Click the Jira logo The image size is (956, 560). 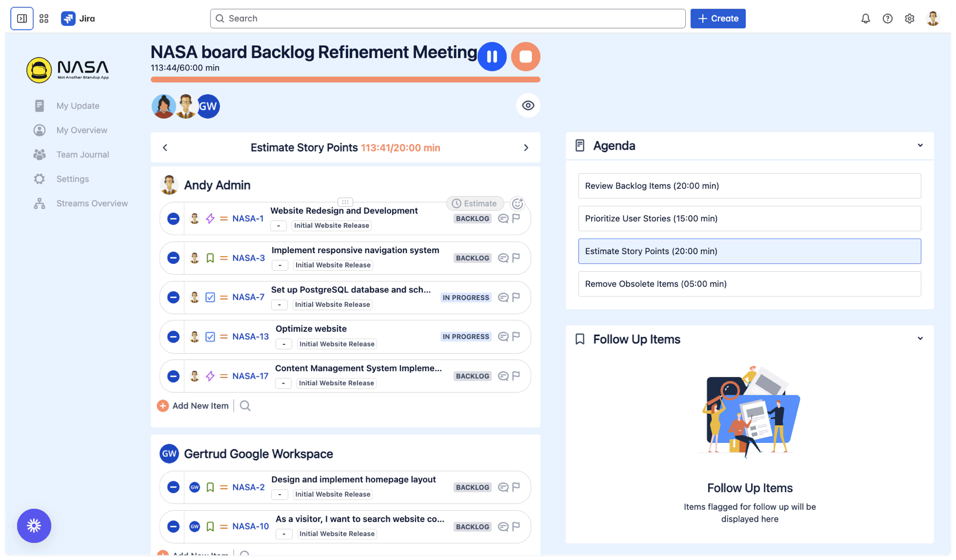(x=78, y=19)
